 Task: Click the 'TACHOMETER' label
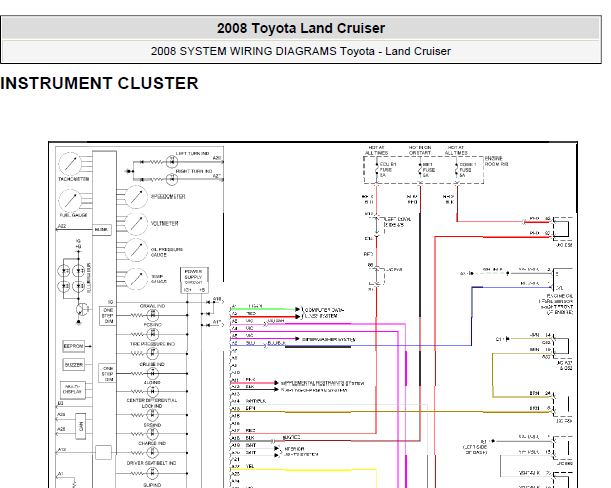pos(74,179)
